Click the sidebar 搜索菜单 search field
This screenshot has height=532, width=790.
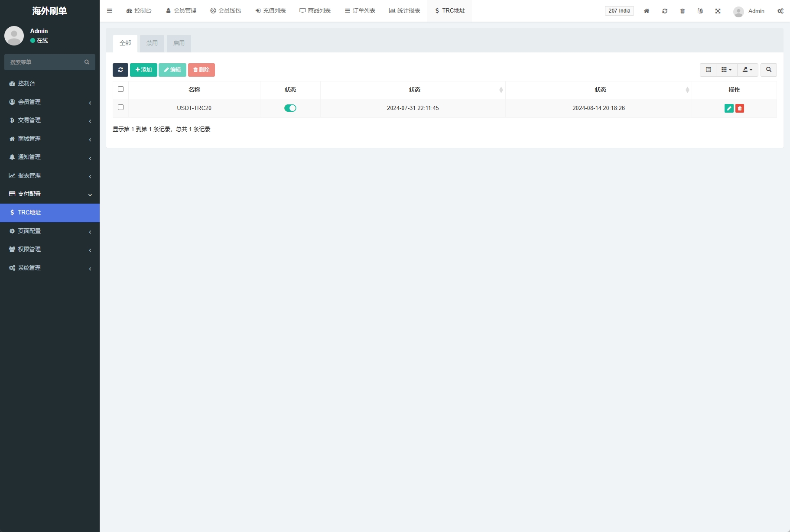(46, 62)
